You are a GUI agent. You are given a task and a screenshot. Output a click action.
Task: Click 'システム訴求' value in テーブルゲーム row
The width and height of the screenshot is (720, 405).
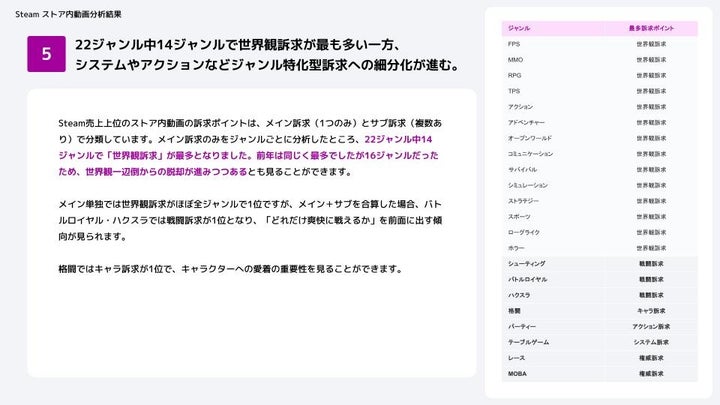(651, 342)
